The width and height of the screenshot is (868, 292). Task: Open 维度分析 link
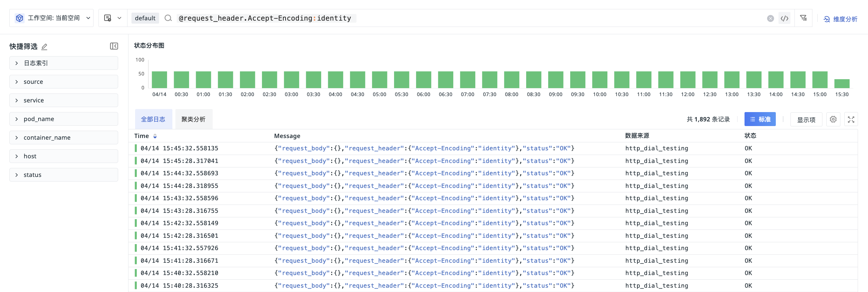[840, 19]
